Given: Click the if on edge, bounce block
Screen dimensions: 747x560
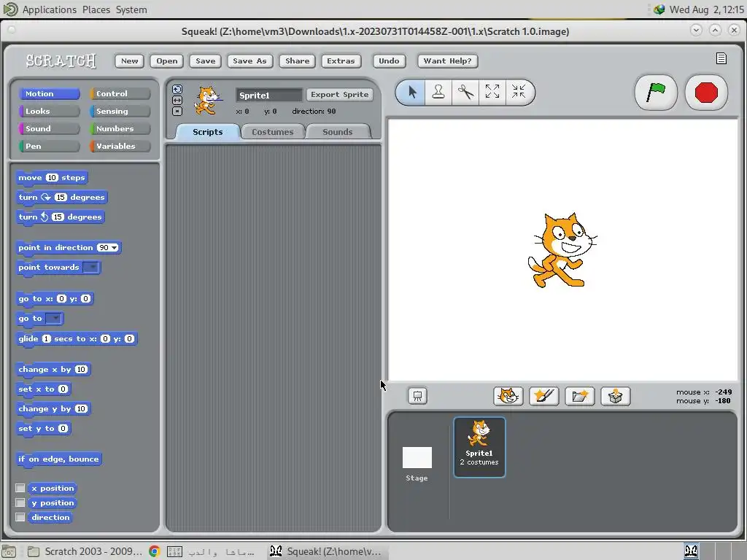Looking at the screenshot, I should 58,459.
